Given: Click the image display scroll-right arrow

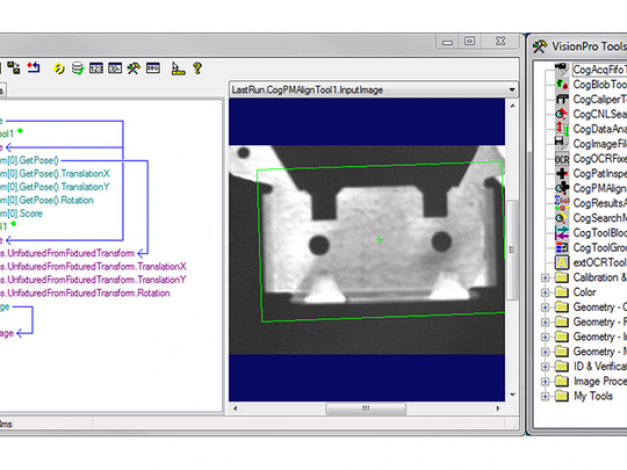Looking at the screenshot, I should tap(498, 408).
